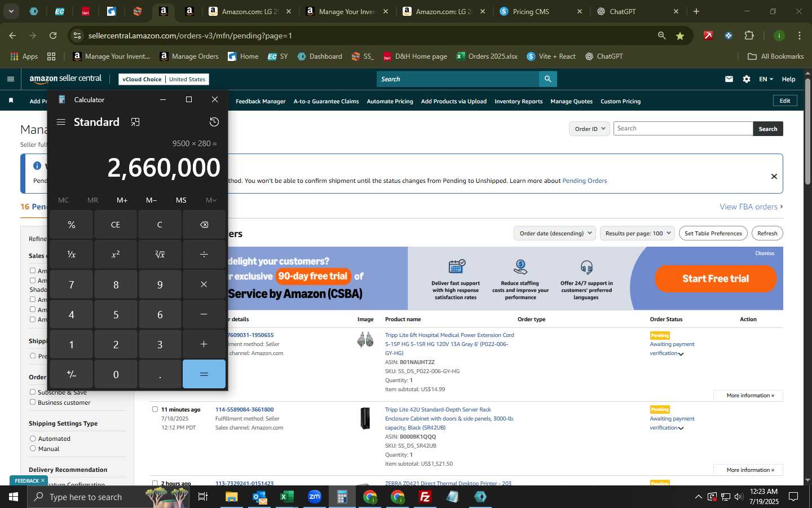
Task: Click calculator x squared key
Action: tap(116, 255)
